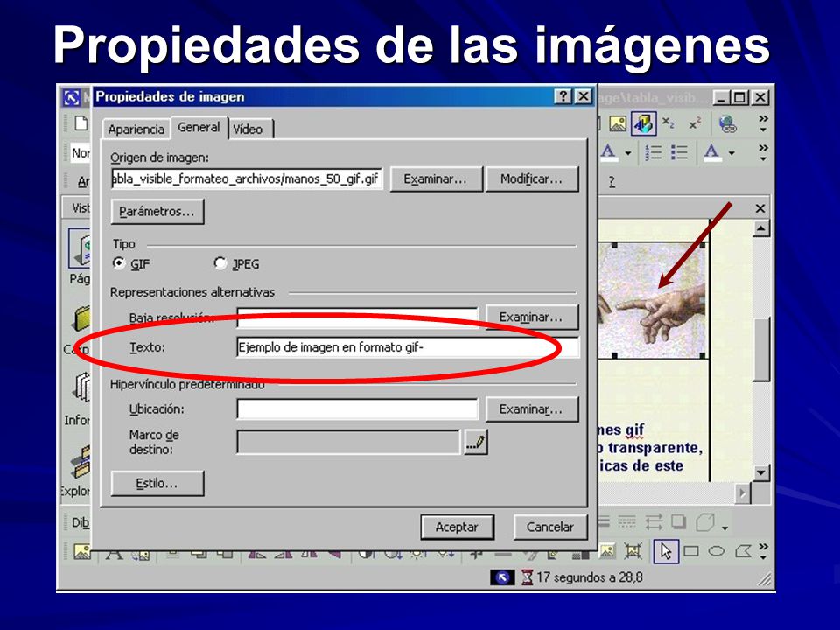This screenshot has width=840, height=630.
Task: Click the scroll down arrow in page view
Action: pos(761,472)
